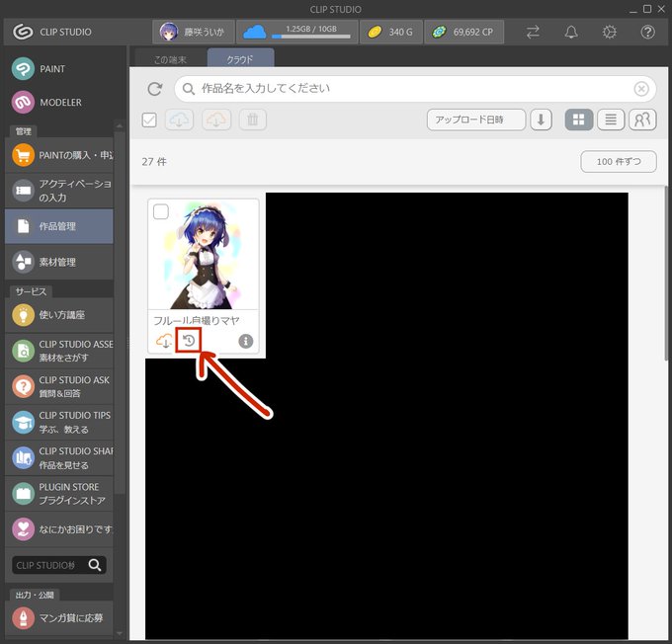Open CLIP STUDIO SHARE 作品を見せる

[59, 457]
